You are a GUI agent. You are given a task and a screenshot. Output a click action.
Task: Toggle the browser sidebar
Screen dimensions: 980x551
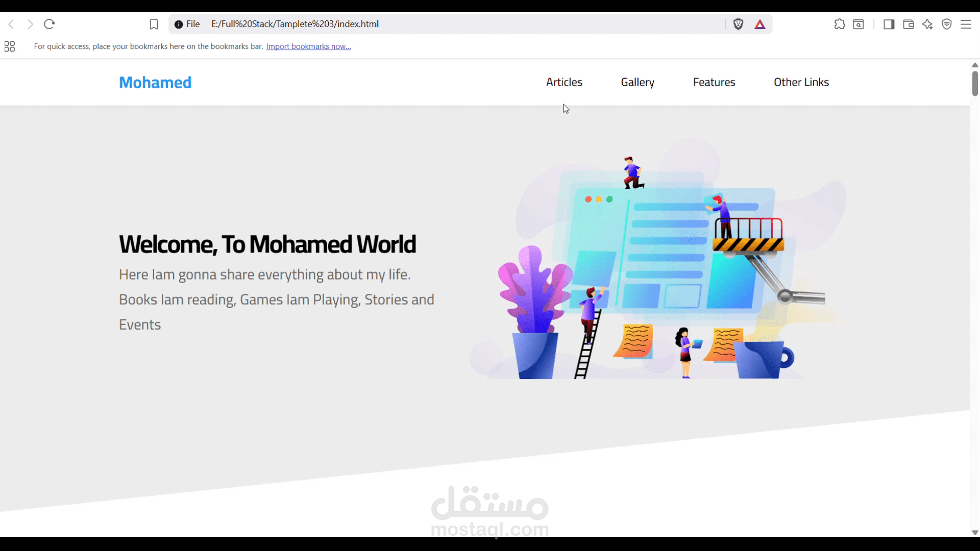889,24
